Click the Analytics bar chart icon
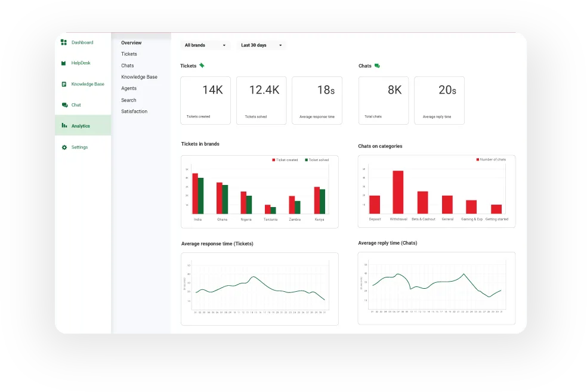The height and width of the screenshot is (392, 587). point(64,126)
